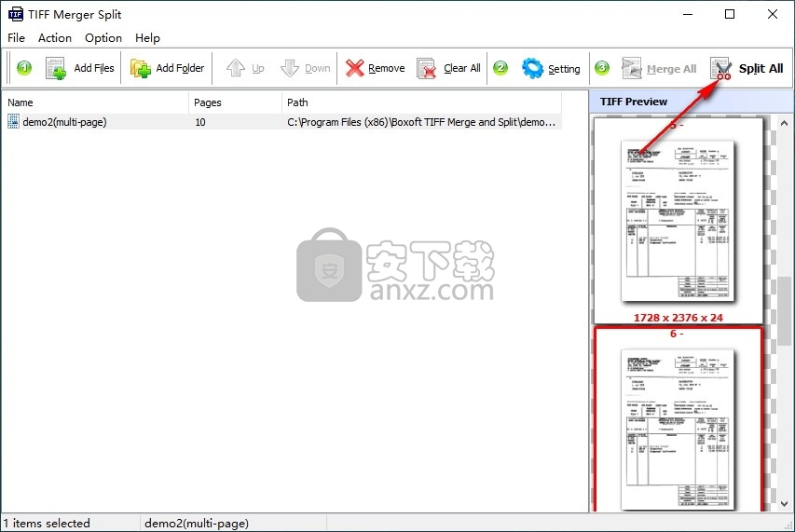Click the Setting button text
The height and width of the screenshot is (532, 795).
(564, 69)
